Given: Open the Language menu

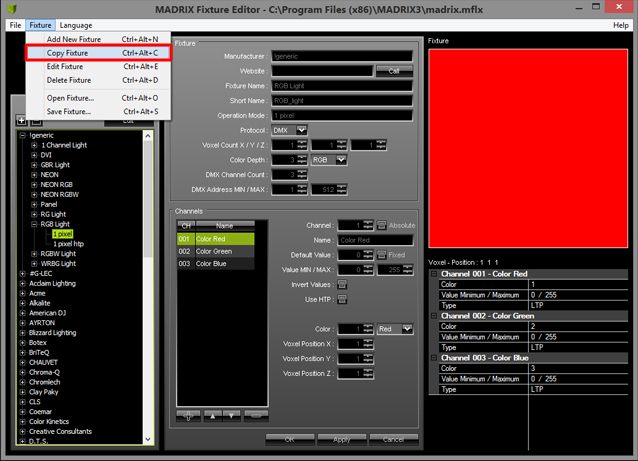Looking at the screenshot, I should tap(76, 25).
